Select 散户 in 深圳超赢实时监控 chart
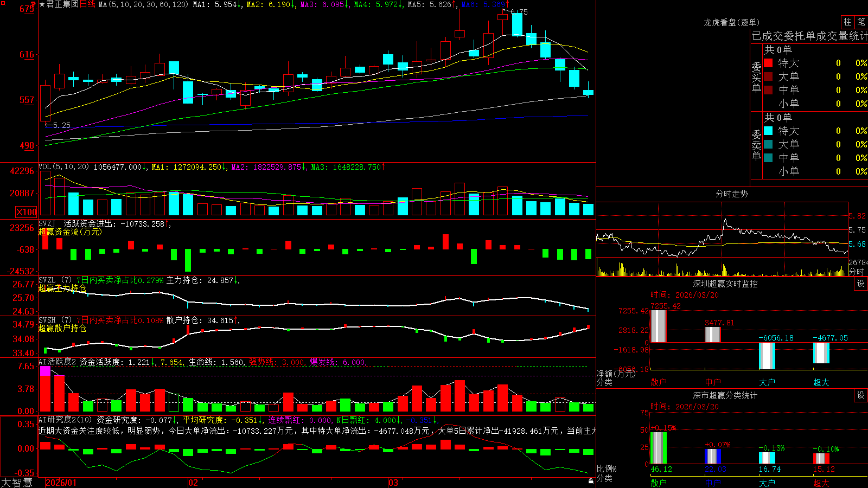This screenshot has width=868, height=488. tap(659, 382)
